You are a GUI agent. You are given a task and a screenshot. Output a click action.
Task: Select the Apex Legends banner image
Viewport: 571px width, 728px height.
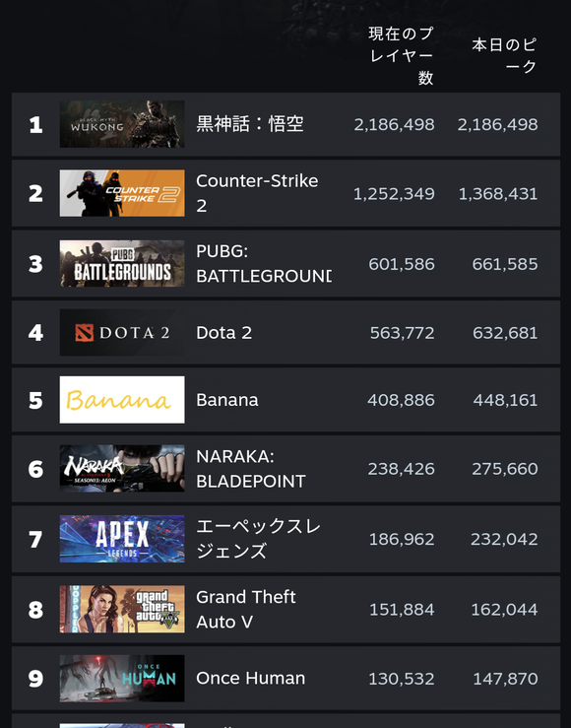coord(122,539)
